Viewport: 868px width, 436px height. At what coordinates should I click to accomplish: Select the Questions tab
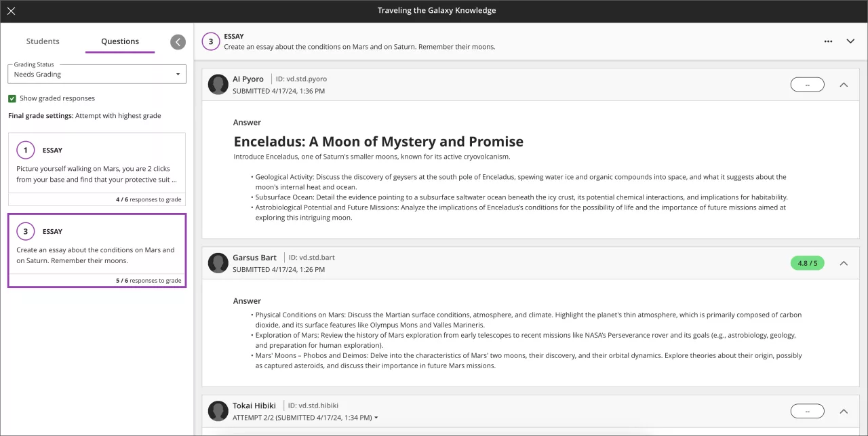pos(120,41)
